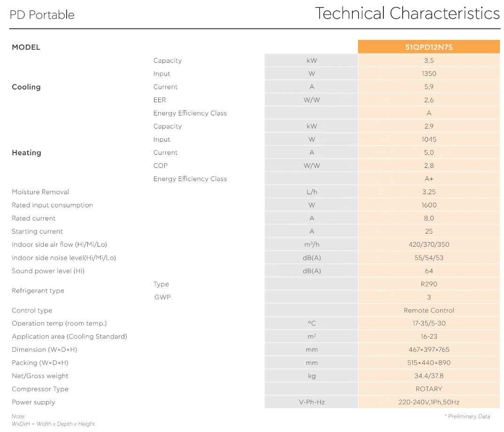Select the PD Portable heading text
The image size is (504, 432).
tap(42, 15)
